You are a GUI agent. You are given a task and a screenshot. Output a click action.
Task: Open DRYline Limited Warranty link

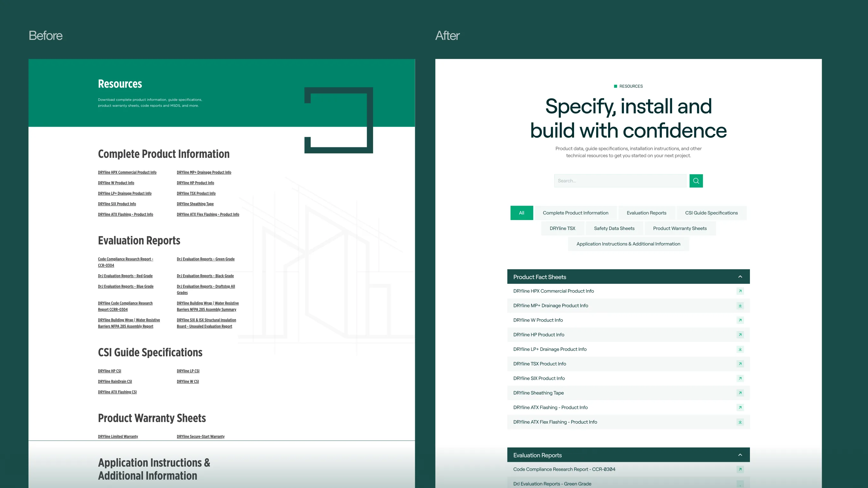[x=118, y=436]
